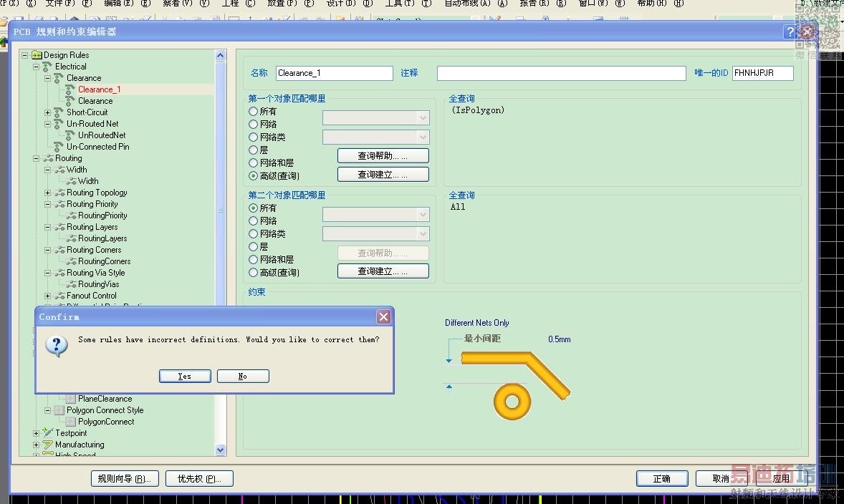Click the Un-Routed Net rule icon
Screen dimensions: 844x504
click(x=59, y=124)
